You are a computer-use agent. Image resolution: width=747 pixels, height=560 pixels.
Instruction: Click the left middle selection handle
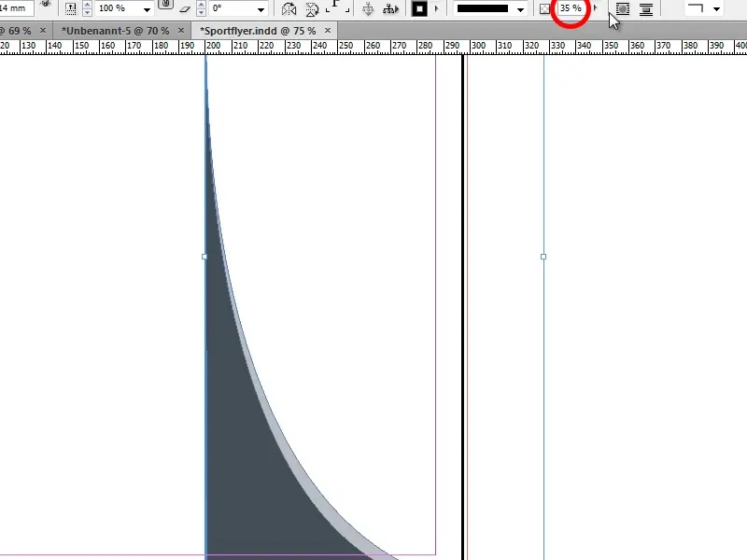pyautogui.click(x=204, y=257)
